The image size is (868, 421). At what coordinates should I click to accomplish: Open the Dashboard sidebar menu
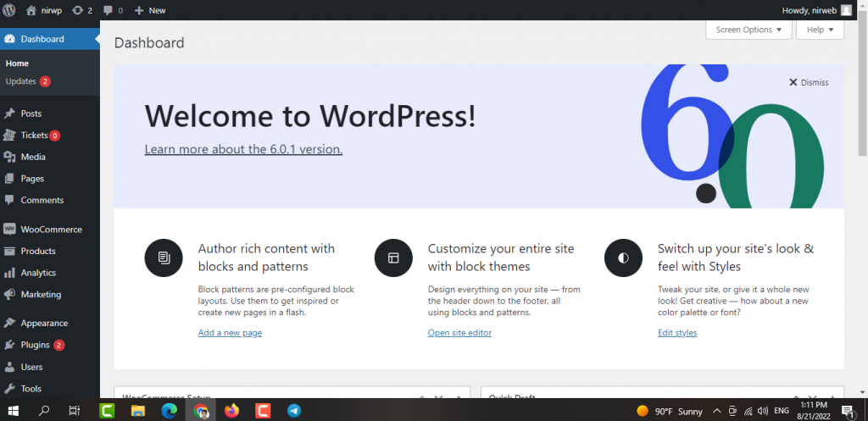[50, 39]
